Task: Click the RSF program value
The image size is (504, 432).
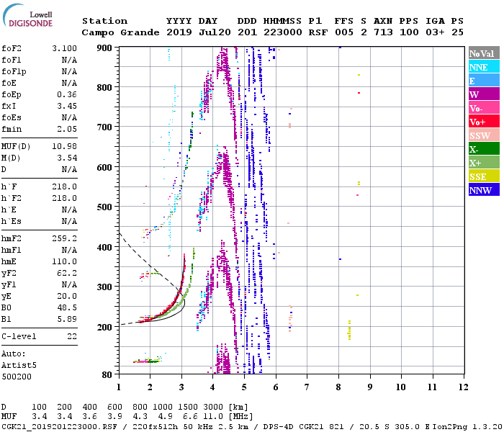Action: [x=318, y=32]
